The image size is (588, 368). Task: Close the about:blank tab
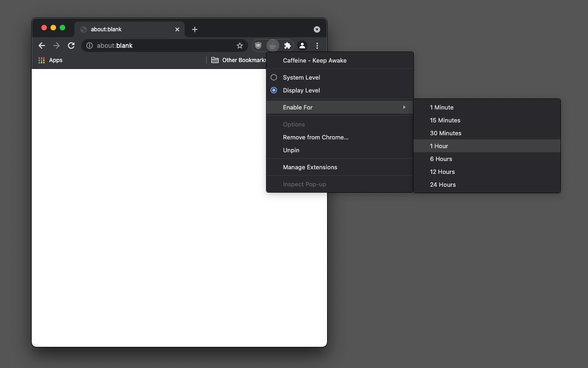tap(177, 29)
